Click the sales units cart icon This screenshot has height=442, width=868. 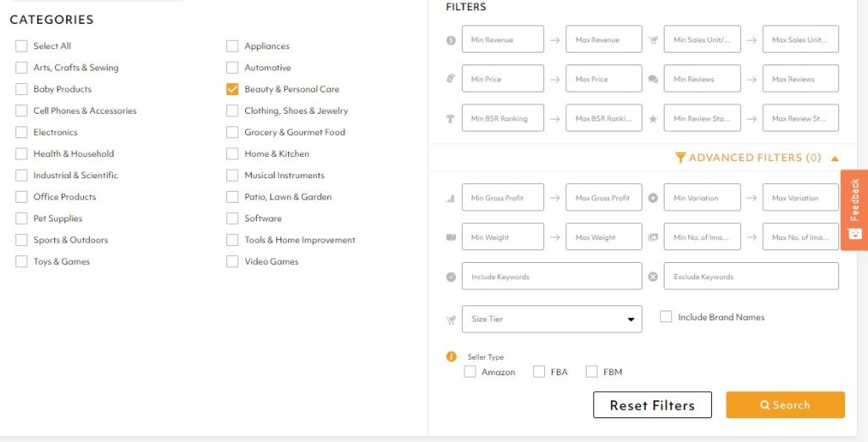click(x=653, y=40)
